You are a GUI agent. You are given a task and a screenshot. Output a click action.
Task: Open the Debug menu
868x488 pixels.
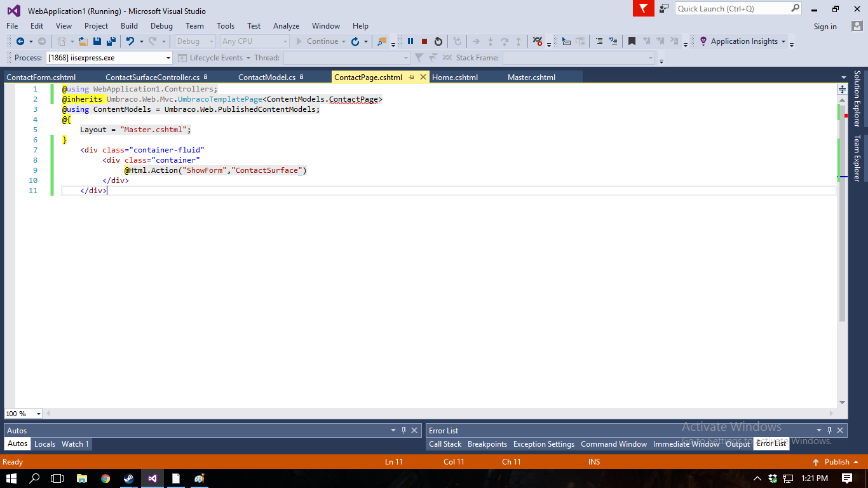161,26
